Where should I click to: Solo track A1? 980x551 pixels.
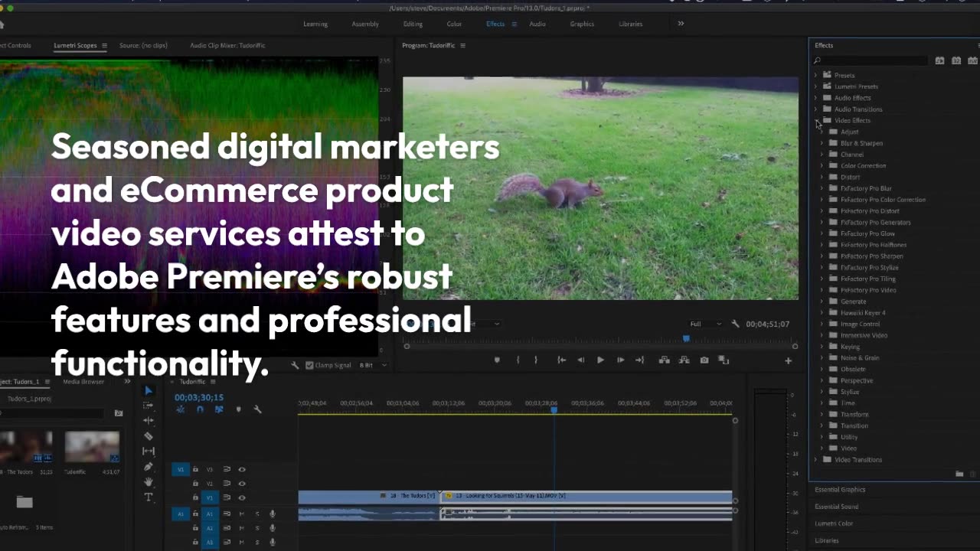click(257, 514)
